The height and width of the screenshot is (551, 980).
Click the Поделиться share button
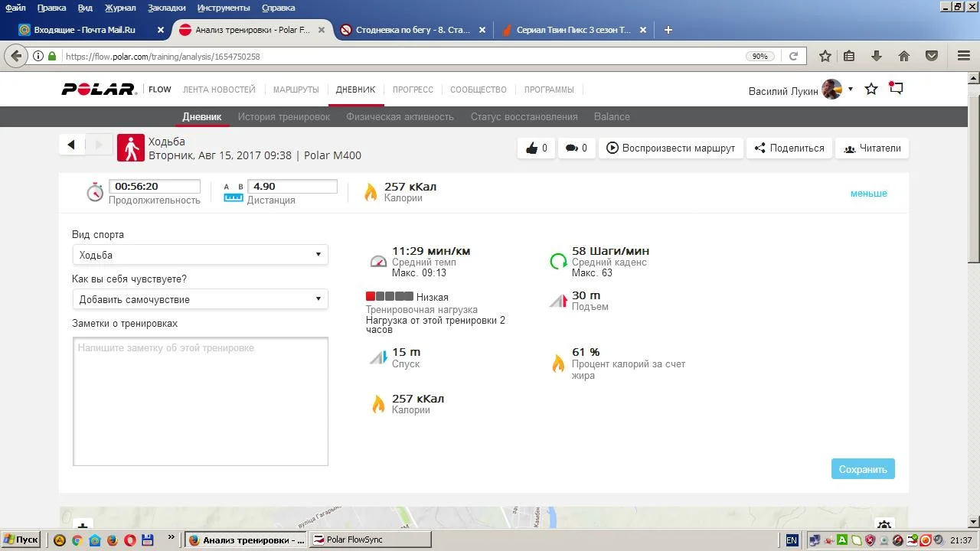(x=789, y=148)
